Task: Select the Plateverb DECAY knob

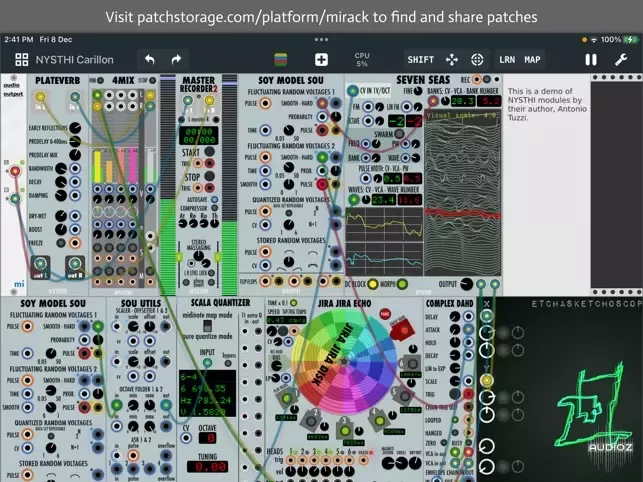Action: click(61, 182)
